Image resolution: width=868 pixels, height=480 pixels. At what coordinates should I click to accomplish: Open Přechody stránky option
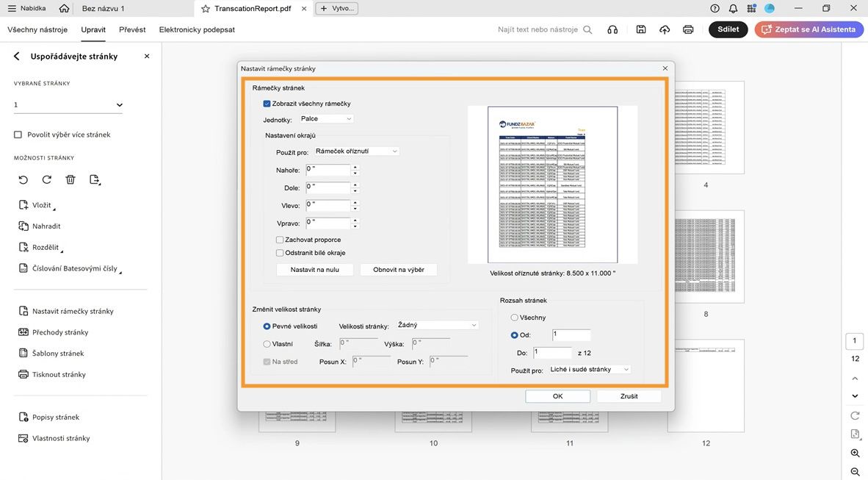(x=53, y=332)
